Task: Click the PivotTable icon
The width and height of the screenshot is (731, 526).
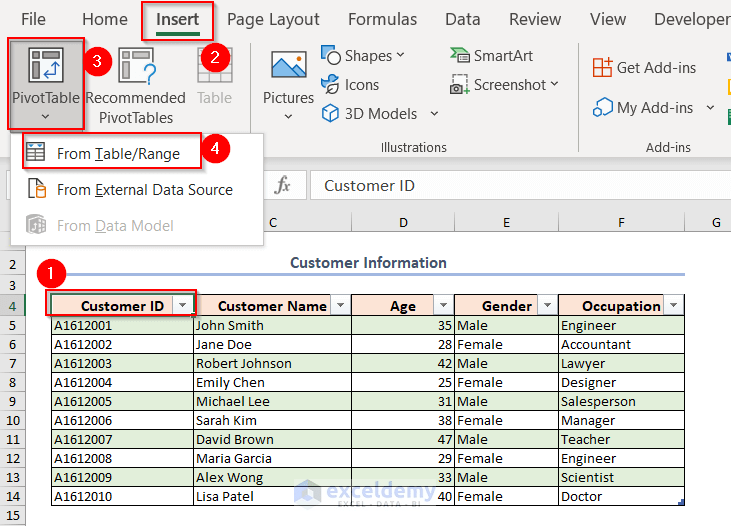Action: [x=46, y=65]
